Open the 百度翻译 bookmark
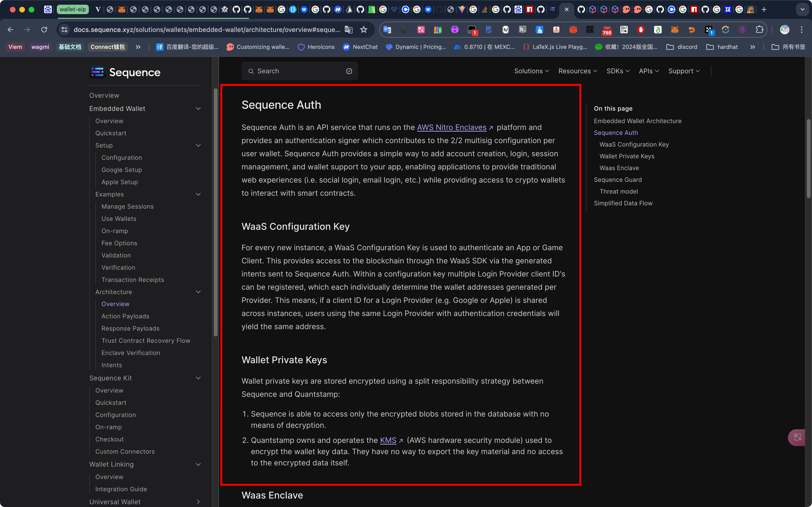The image size is (812, 507). coord(187,47)
